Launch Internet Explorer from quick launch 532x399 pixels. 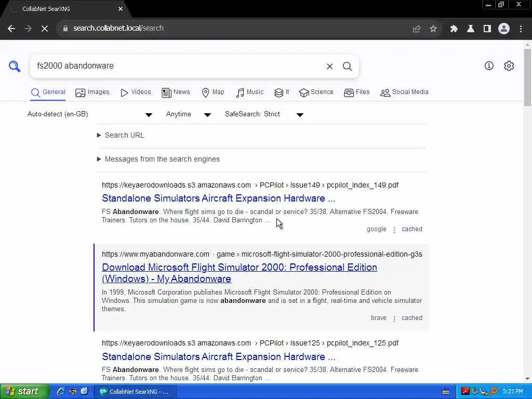[61, 392]
